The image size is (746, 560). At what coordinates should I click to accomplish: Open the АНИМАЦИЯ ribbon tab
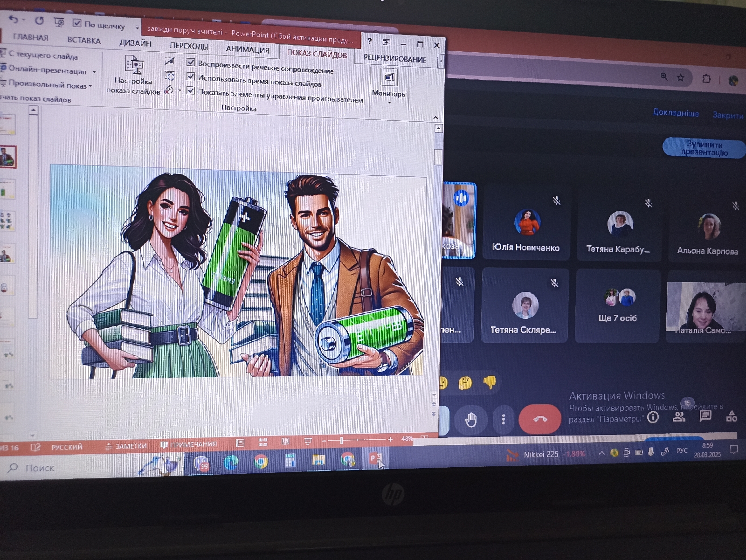point(248,49)
